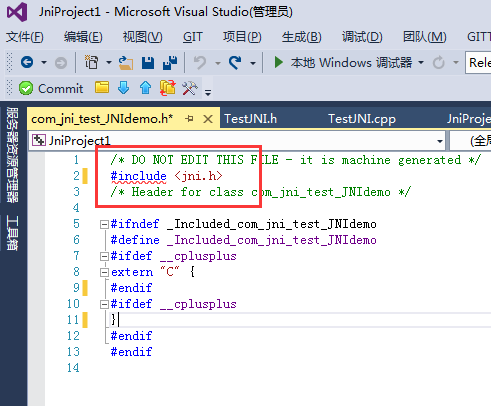The image size is (491, 406).
Task: Switch to the TestJNI.cpp tab
Action: click(x=362, y=119)
